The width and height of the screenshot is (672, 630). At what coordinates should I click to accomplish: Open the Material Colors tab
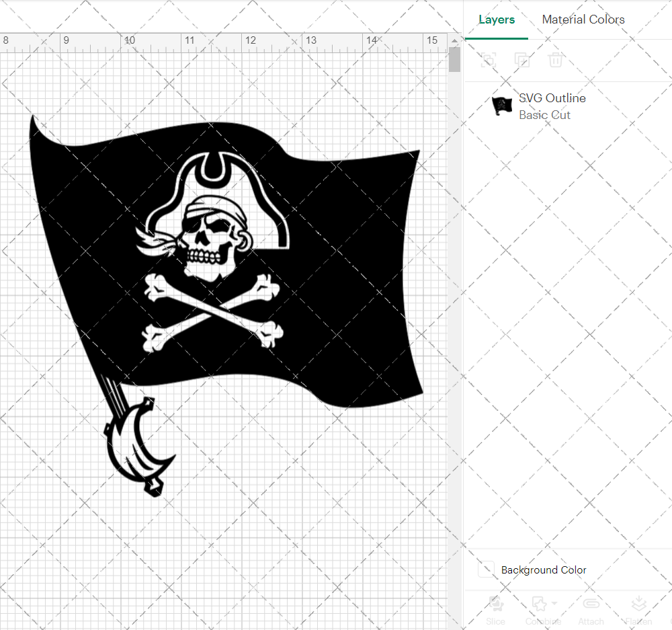point(583,19)
